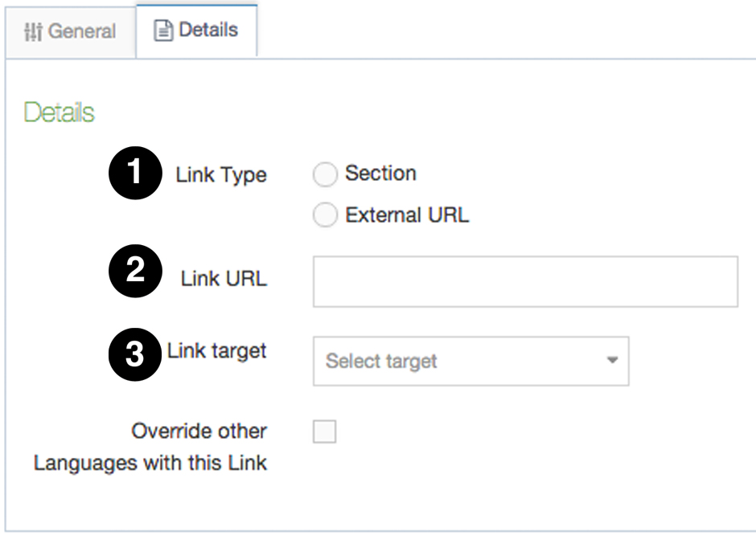Image resolution: width=756 pixels, height=540 pixels.
Task: Tick the Override other Languages checkbox
Action: tap(325, 432)
